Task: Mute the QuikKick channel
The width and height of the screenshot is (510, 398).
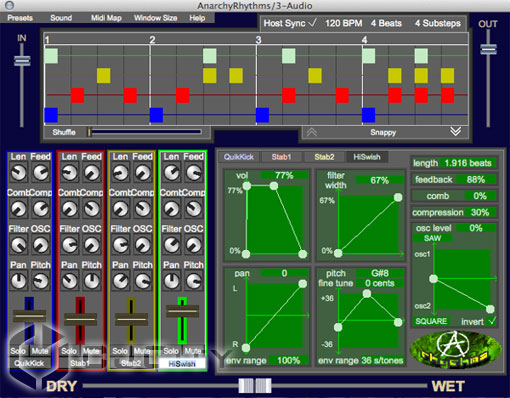Action: 40,351
